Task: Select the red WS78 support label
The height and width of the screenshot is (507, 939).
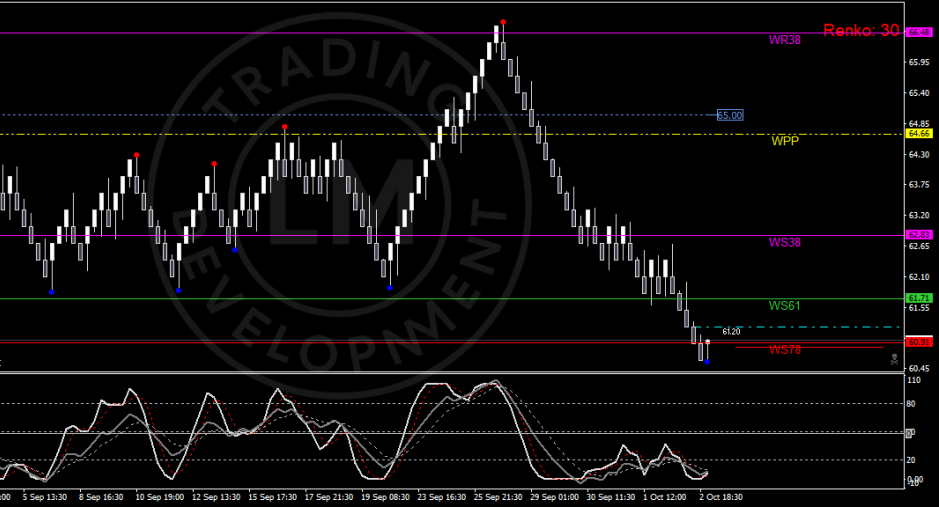Action: point(784,349)
